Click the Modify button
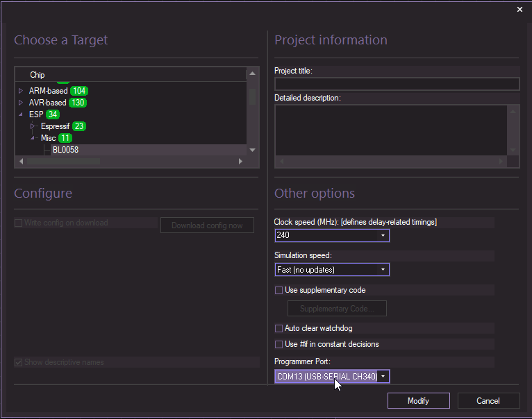 point(418,401)
